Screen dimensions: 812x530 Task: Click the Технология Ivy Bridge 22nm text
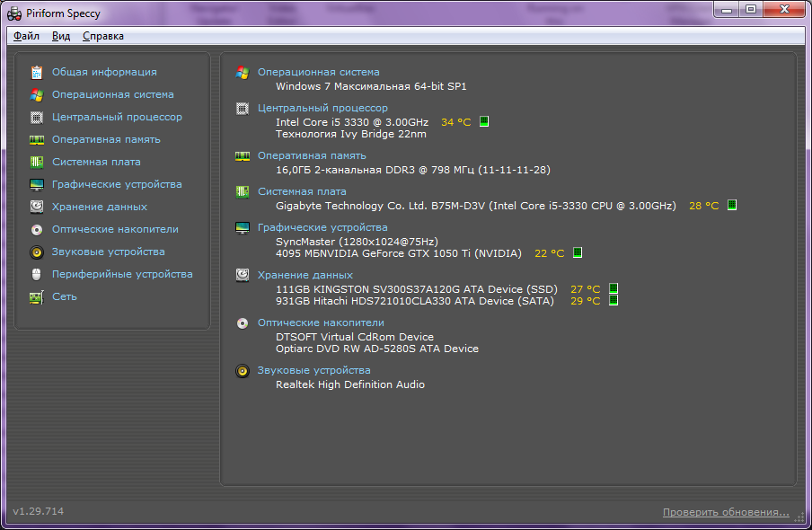(351, 134)
